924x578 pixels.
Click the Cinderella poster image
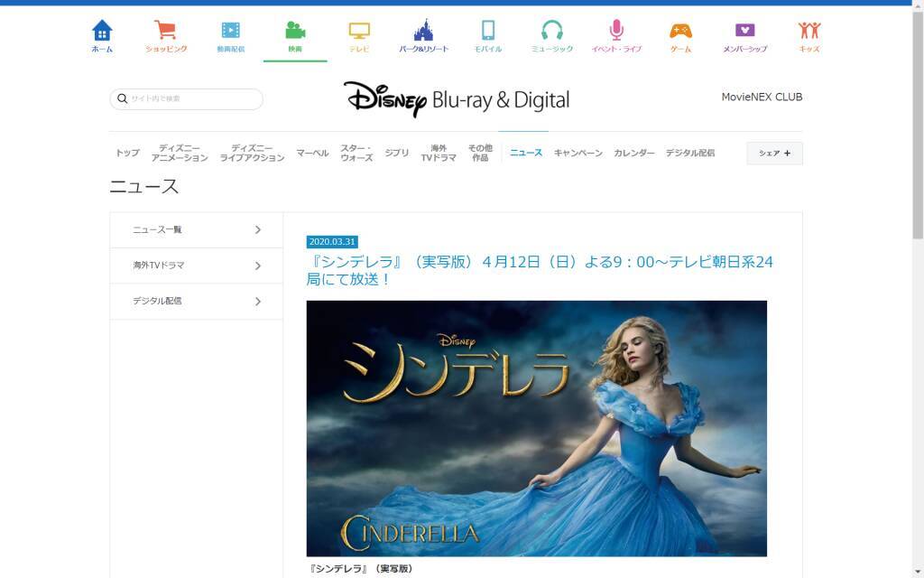[536, 428]
